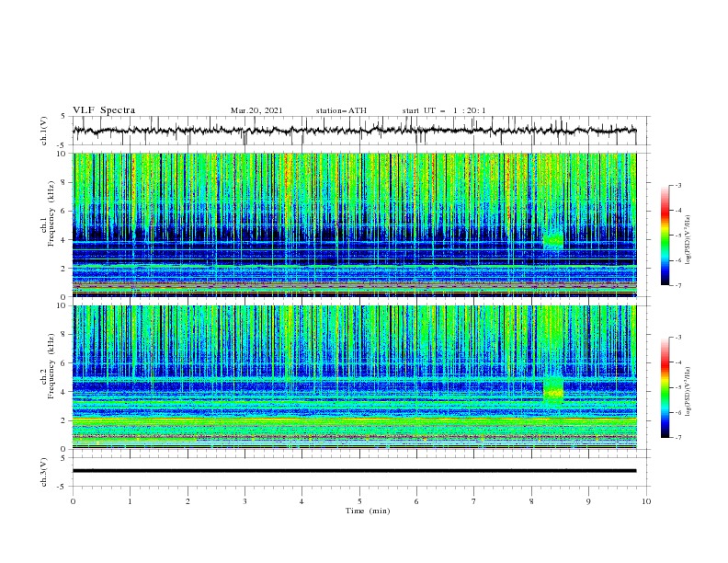Click the "7" tick on the time axis
The image size is (728, 563).
[474, 501]
